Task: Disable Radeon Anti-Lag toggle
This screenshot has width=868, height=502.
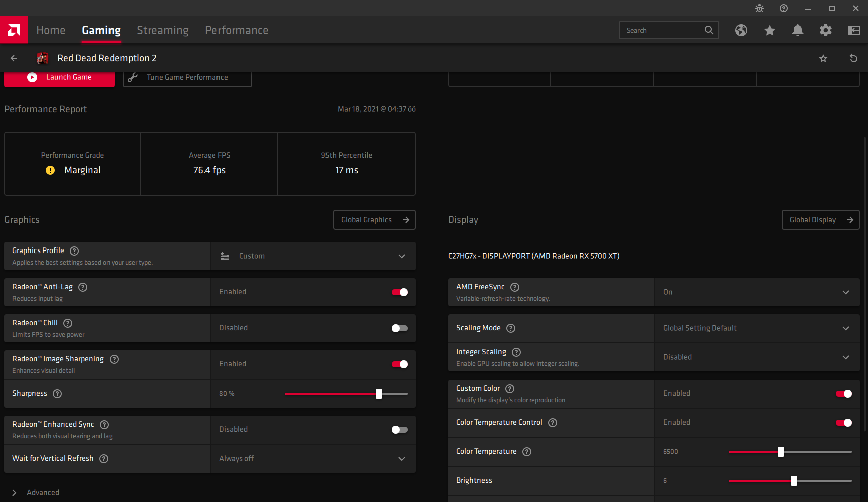Action: [x=400, y=292]
